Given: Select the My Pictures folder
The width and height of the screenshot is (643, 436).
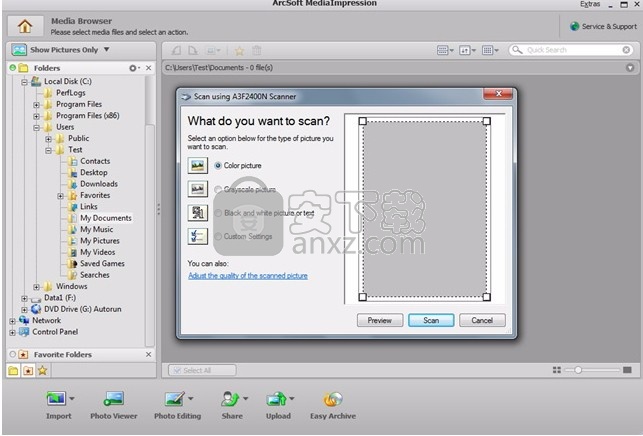Looking at the screenshot, I should tap(100, 241).
